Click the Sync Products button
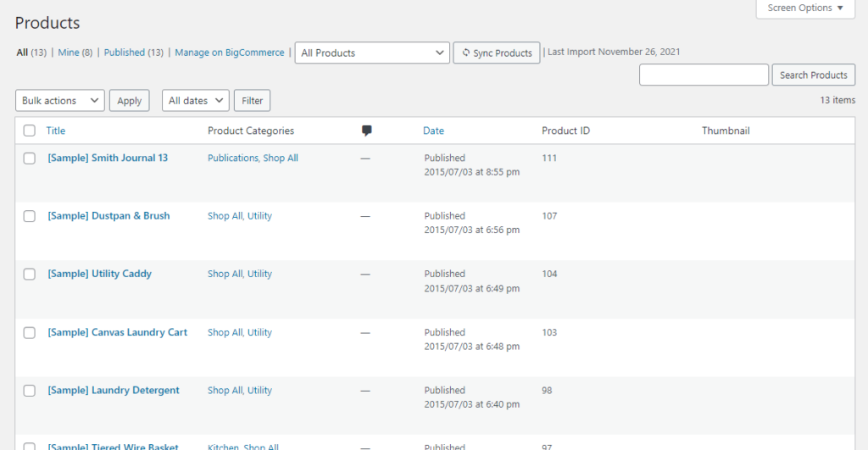 click(497, 53)
